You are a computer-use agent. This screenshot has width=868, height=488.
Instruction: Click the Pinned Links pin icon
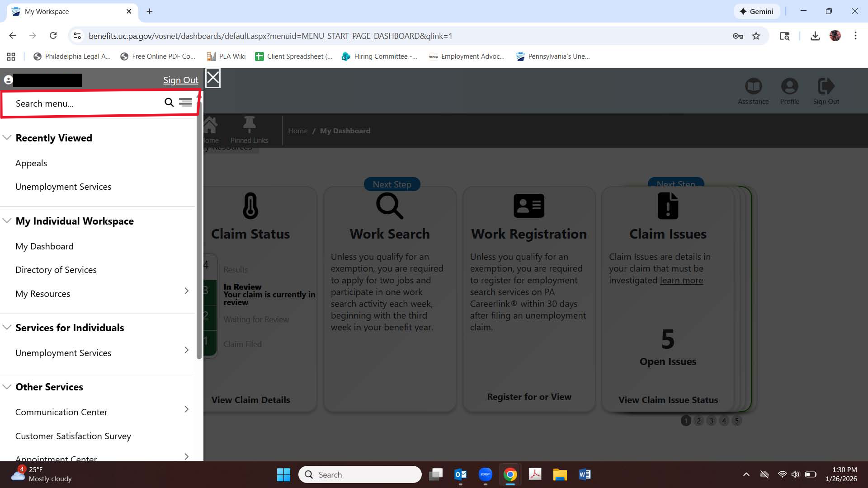(249, 124)
